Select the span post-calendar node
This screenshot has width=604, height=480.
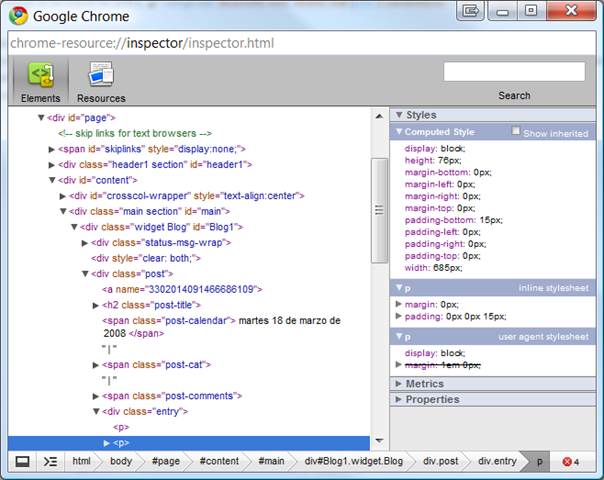point(221,327)
